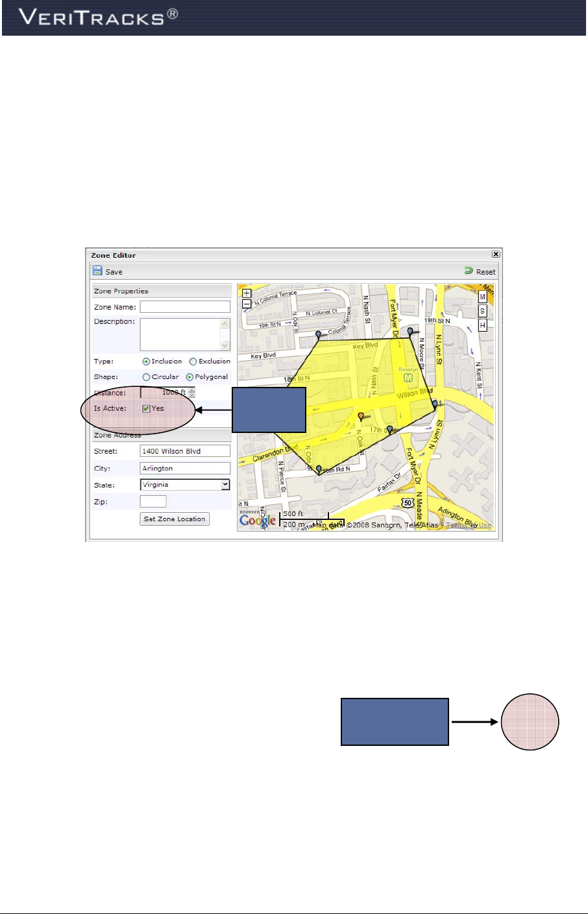This screenshot has height=914, width=588.
Task: Zoom in the map with plus button
Action: click(x=247, y=293)
